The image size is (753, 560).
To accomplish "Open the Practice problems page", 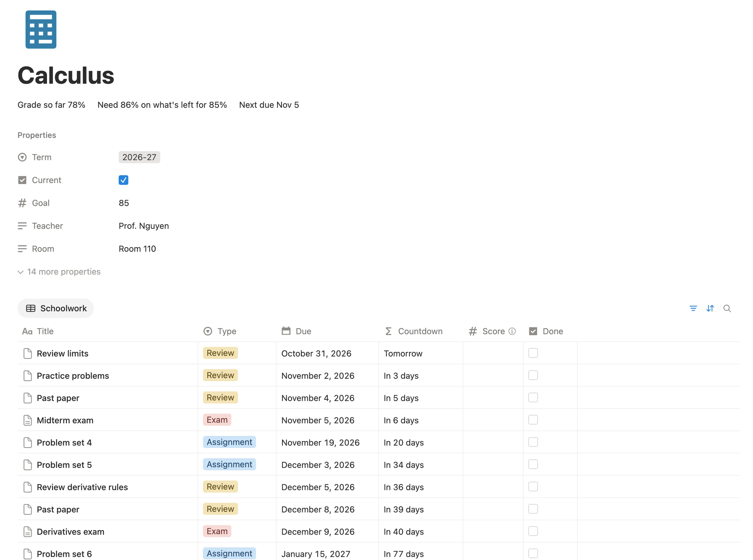I will (x=73, y=376).
